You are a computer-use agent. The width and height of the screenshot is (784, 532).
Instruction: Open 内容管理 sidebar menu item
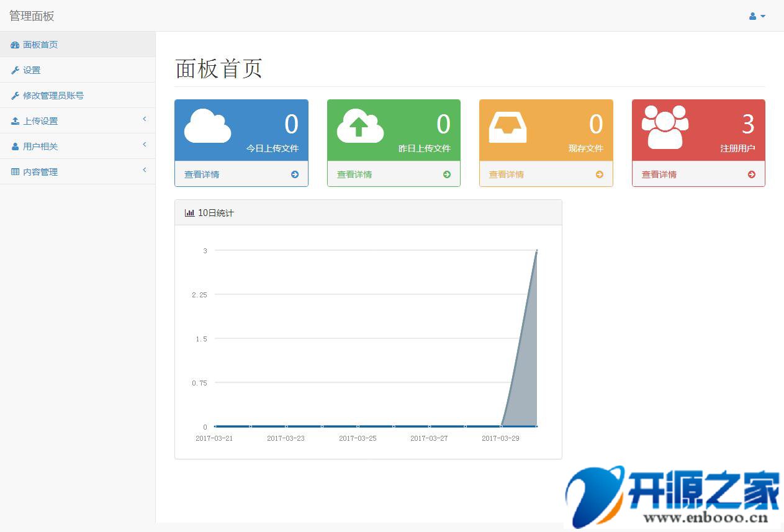coord(78,172)
